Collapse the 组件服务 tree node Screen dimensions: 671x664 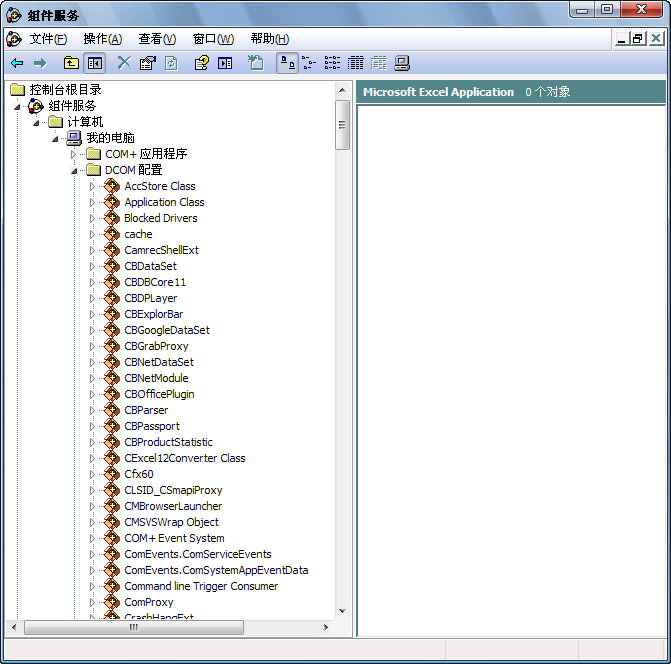[x=17, y=107]
